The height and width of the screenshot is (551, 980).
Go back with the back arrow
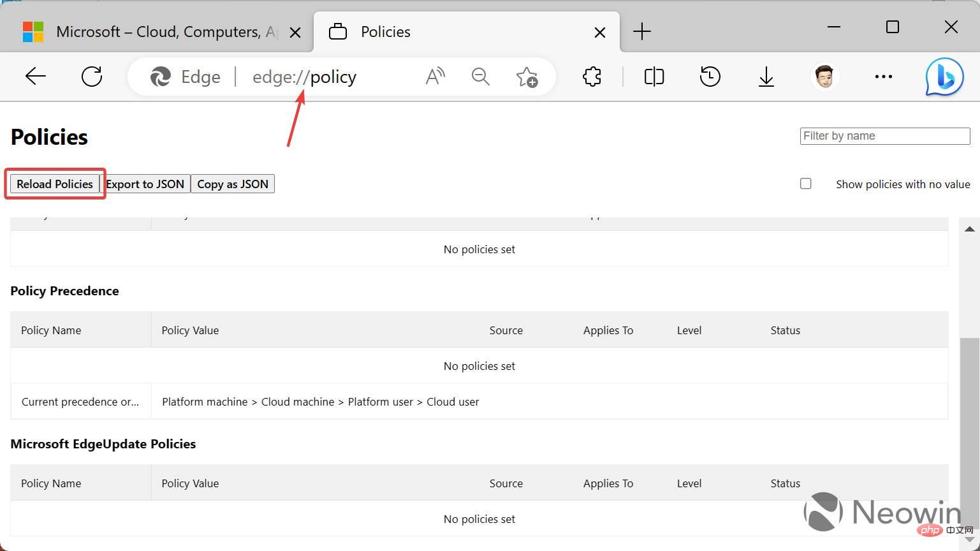[x=35, y=77]
